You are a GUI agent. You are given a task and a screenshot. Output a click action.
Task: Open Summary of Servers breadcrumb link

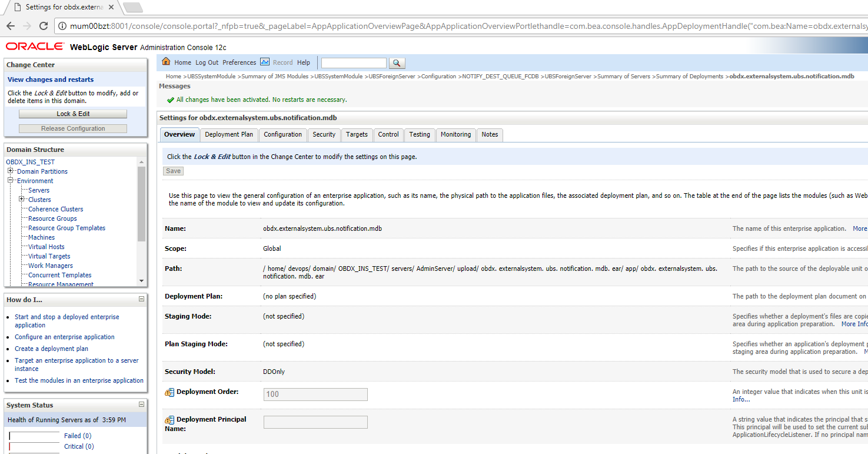(624, 77)
